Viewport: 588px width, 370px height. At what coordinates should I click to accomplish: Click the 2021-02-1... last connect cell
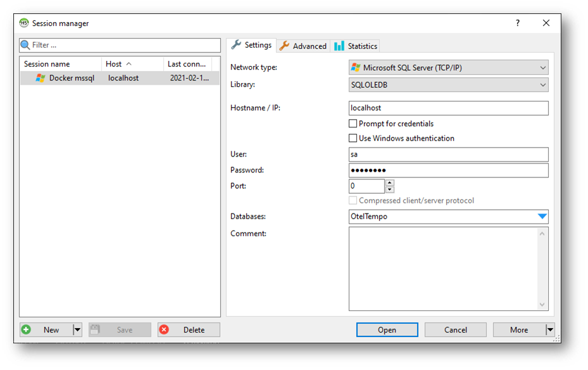[189, 78]
